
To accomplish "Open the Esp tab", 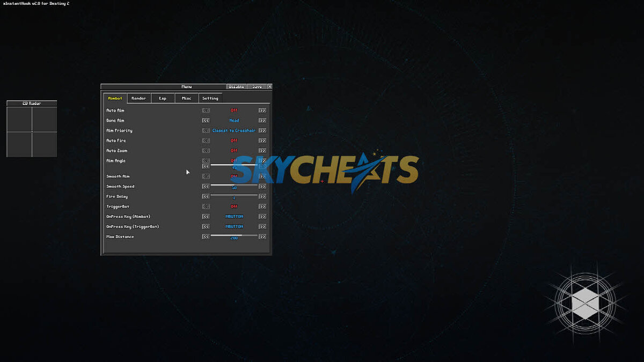I will tap(163, 98).
